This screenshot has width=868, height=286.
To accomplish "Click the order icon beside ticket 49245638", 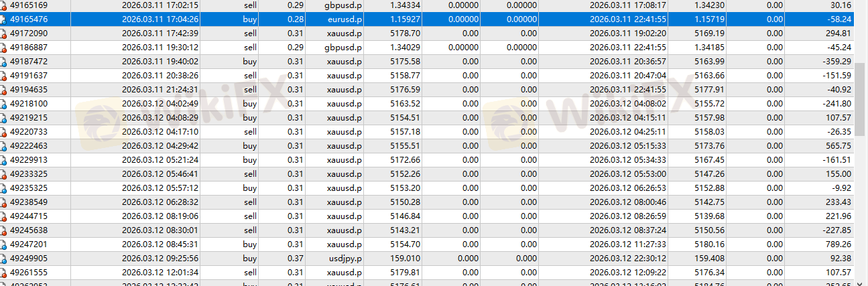I will click(4, 230).
